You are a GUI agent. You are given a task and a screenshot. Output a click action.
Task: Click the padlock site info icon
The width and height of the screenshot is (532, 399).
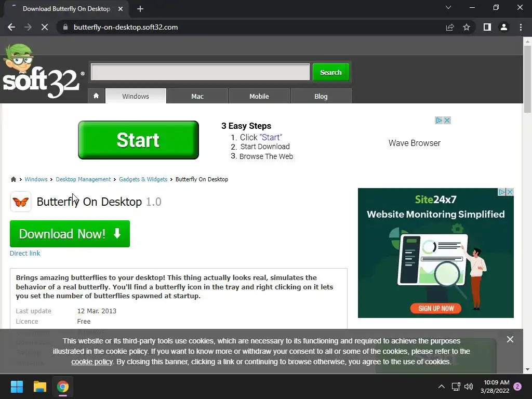(65, 27)
